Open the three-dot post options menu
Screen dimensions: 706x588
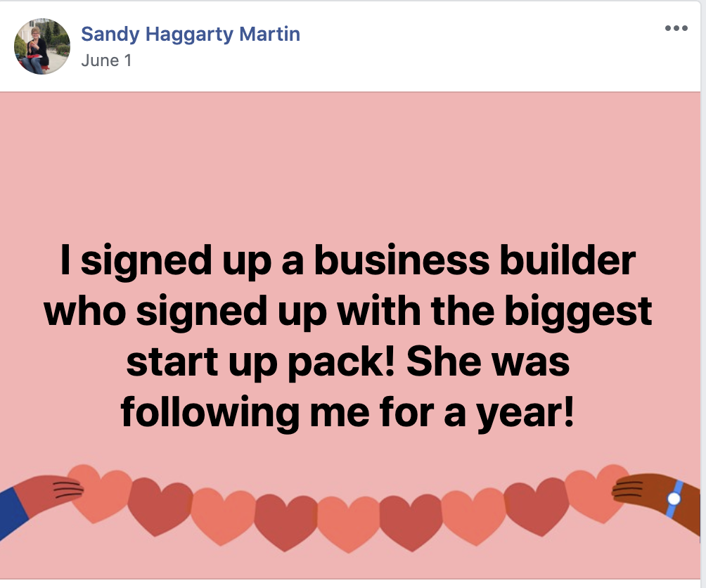676,28
